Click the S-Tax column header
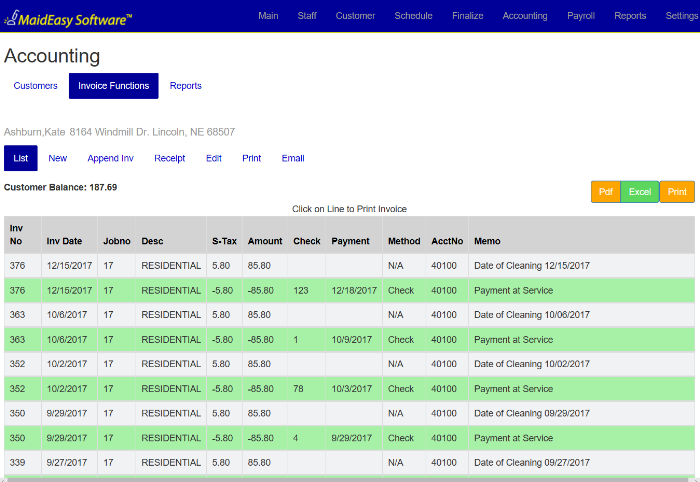Screen dimensions: 700x482 coord(225,235)
